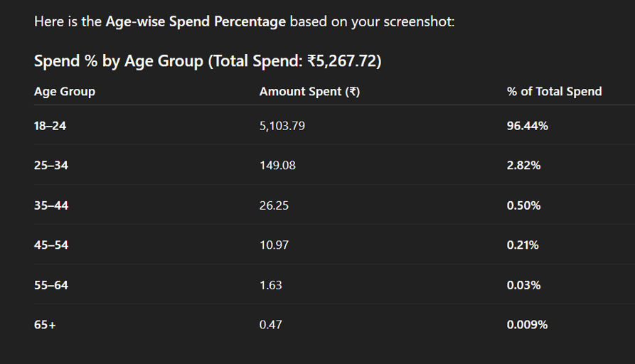This screenshot has height=364, width=635.
Task: Select the 18–24 age group cell
Action: pos(50,126)
